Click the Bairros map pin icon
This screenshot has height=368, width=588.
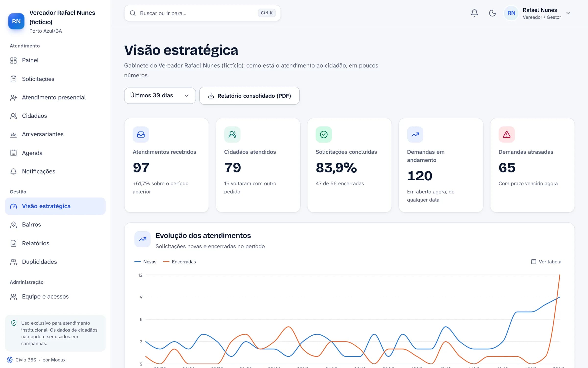(13, 225)
